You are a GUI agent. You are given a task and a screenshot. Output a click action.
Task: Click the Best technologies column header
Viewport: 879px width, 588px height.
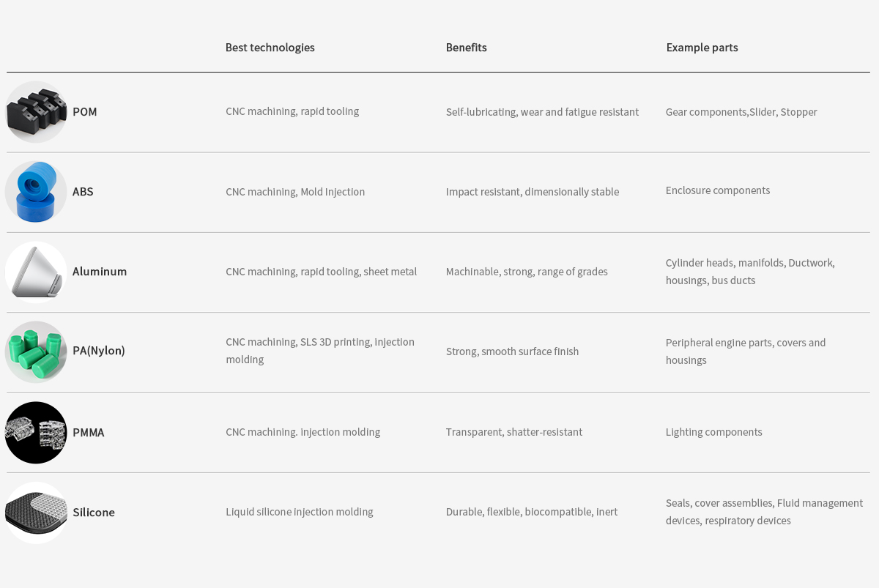click(x=270, y=48)
